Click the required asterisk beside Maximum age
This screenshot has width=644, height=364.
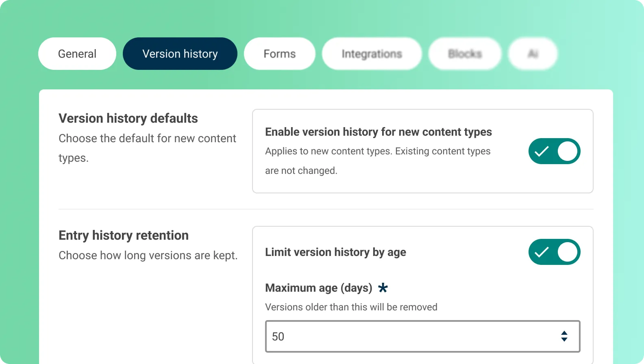383,288
